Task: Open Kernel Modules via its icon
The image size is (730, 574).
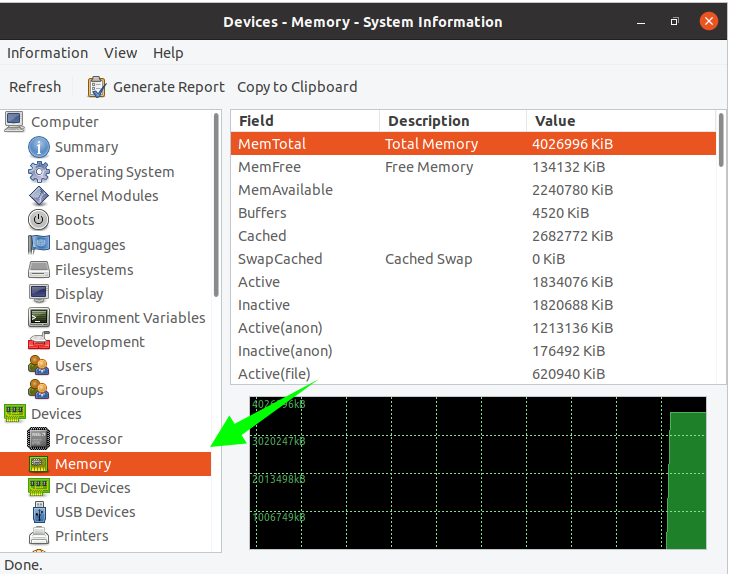Action: tap(39, 196)
